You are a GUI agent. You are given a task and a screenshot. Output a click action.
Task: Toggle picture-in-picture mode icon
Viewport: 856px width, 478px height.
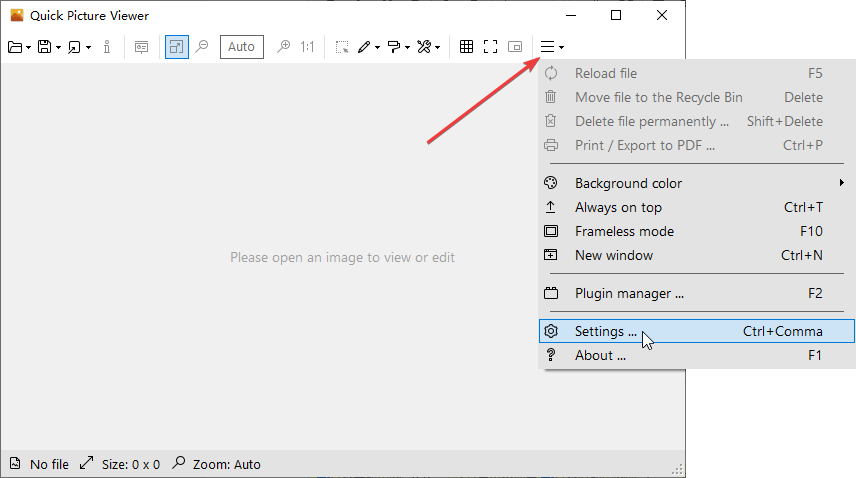(515, 47)
